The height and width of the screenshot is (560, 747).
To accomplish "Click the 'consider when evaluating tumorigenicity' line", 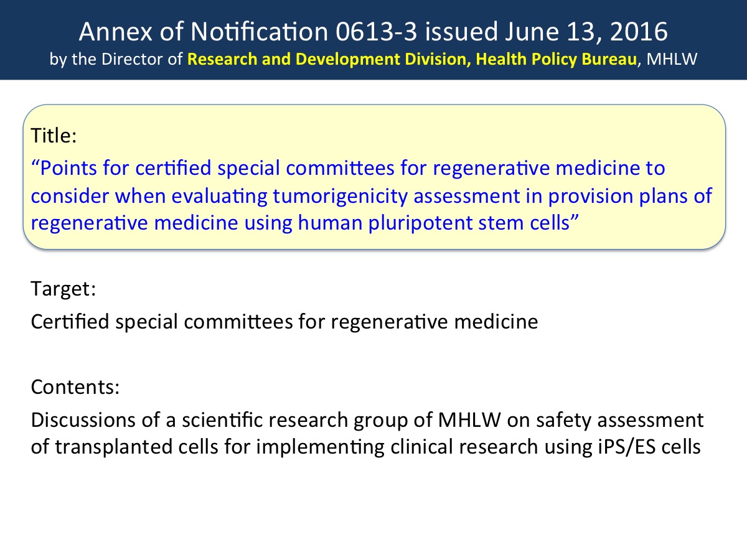I will point(372,195).
